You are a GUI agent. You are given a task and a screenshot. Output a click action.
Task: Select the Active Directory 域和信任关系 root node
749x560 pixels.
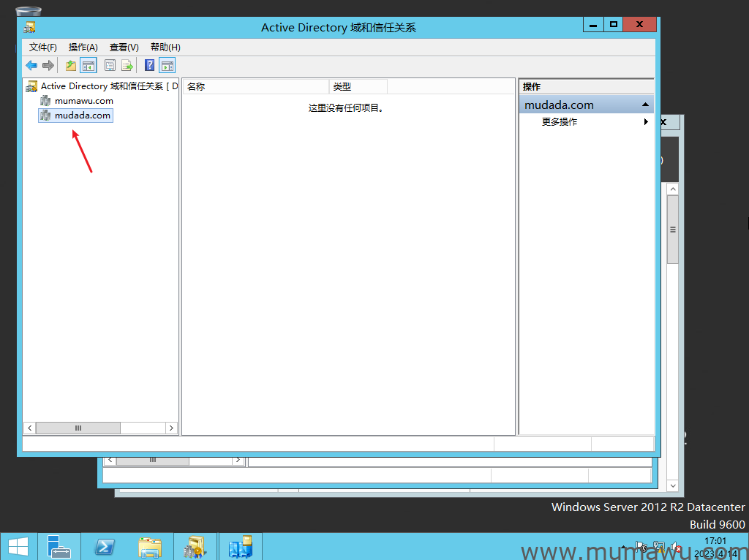[x=102, y=86]
